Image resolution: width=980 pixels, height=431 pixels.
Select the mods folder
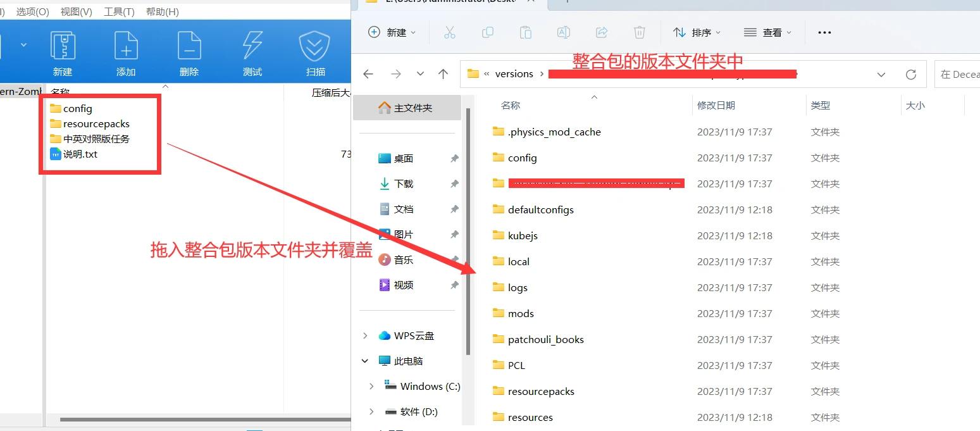[521, 314]
